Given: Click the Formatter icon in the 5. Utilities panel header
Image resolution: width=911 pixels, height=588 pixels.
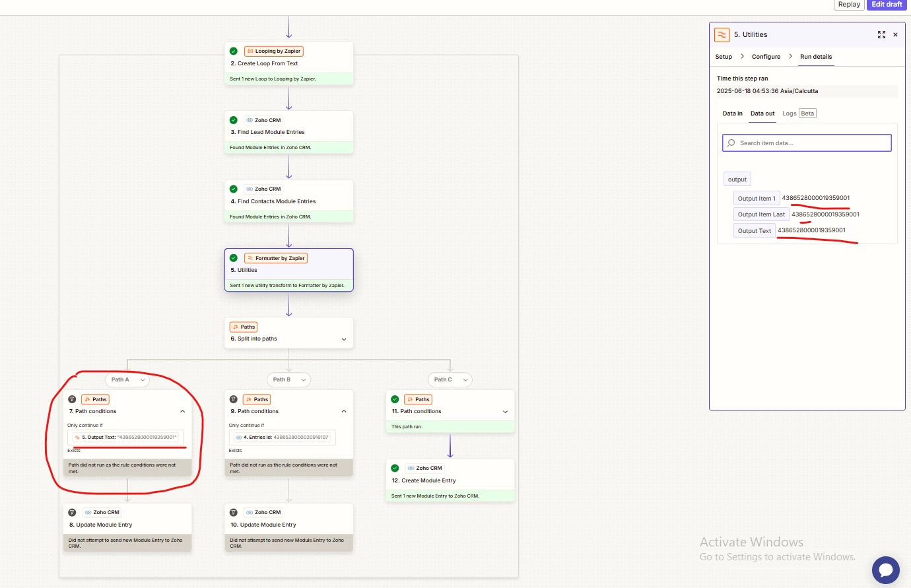Looking at the screenshot, I should [x=722, y=35].
